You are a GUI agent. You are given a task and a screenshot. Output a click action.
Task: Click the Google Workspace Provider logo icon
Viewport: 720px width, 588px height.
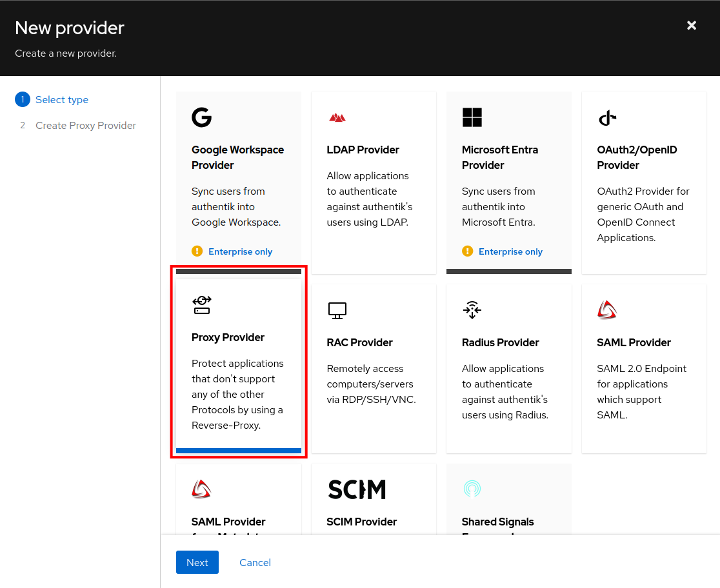[201, 117]
